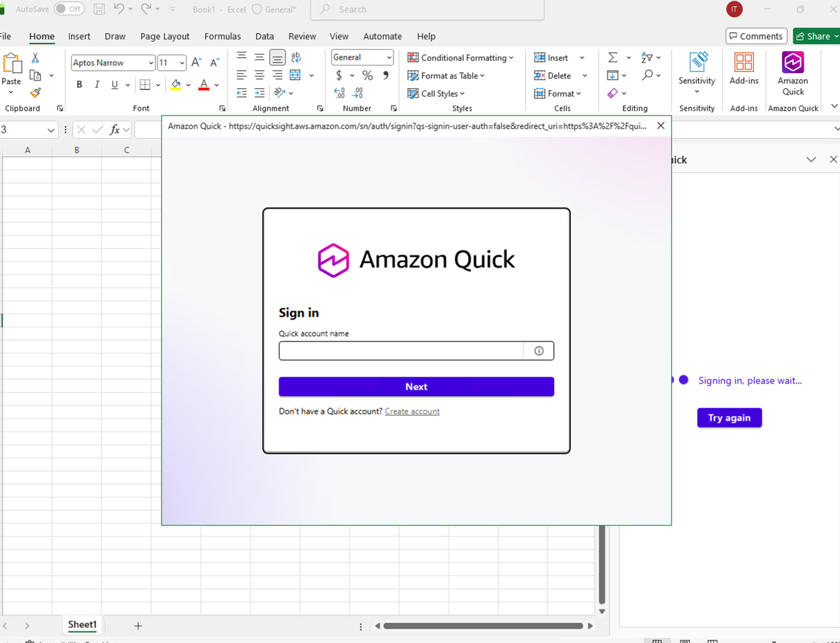
Task: Click Decrease Font Size icon
Action: pos(215,63)
